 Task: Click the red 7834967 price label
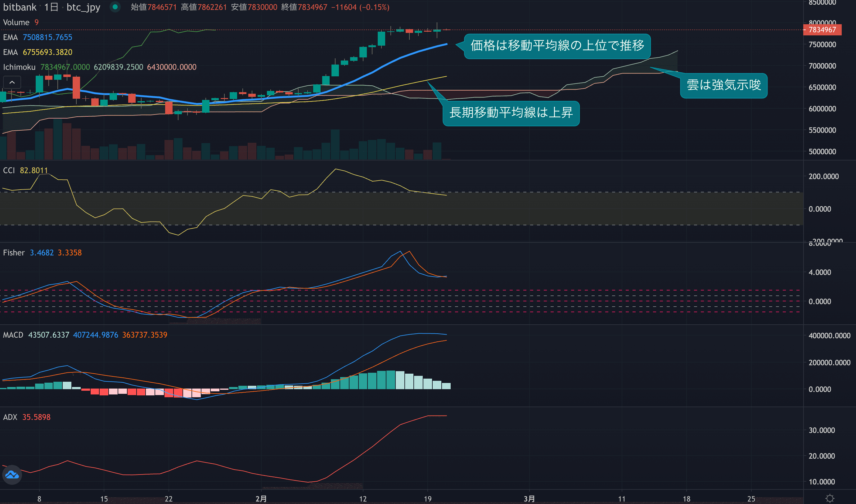click(822, 30)
